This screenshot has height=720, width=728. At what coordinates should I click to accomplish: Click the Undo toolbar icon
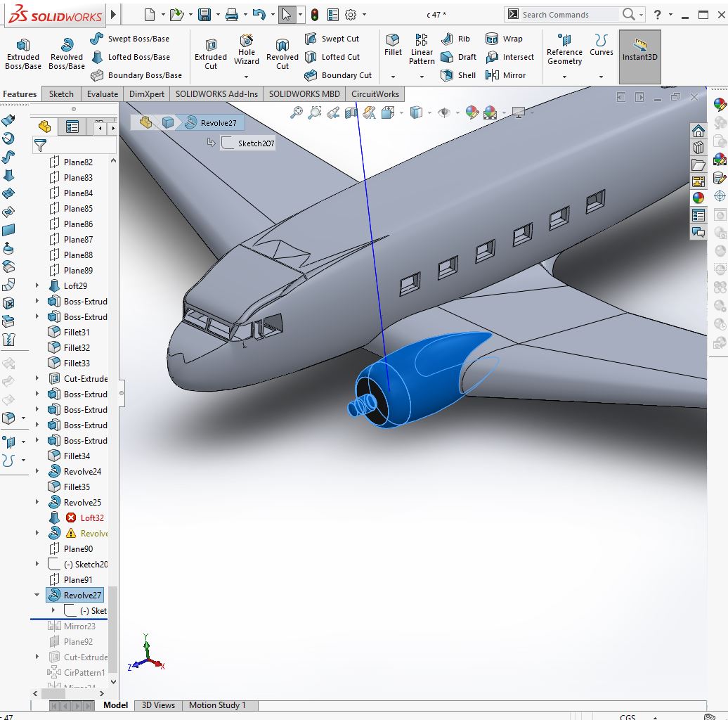[259, 15]
